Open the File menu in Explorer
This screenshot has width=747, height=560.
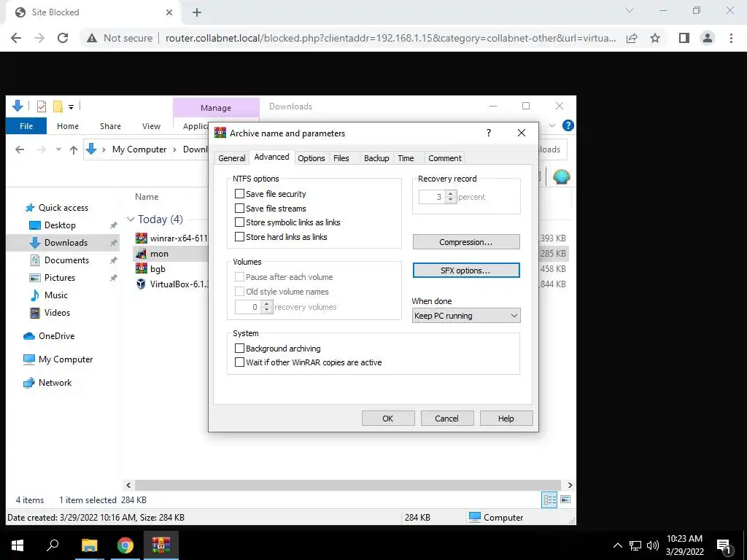click(26, 126)
